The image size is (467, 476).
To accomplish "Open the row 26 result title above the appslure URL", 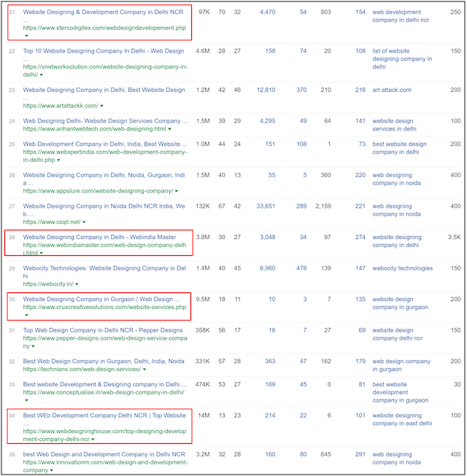I will (104, 179).
